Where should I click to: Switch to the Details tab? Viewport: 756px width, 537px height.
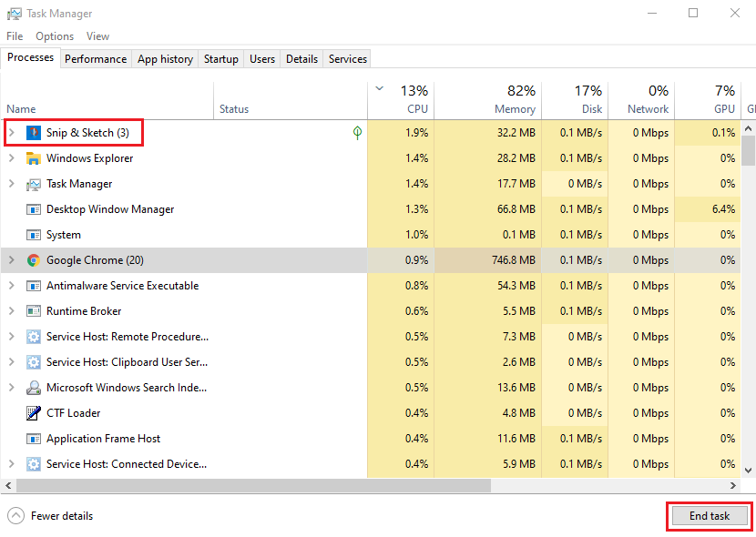tap(301, 59)
